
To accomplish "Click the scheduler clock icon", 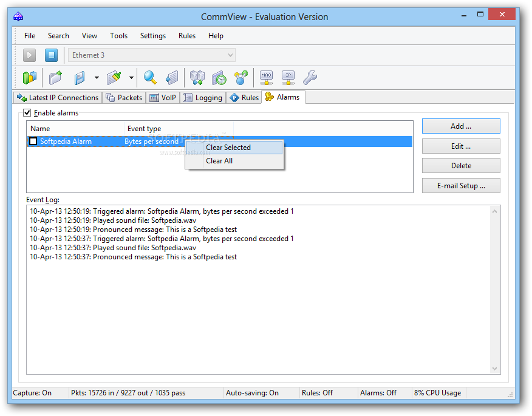I will [x=219, y=78].
